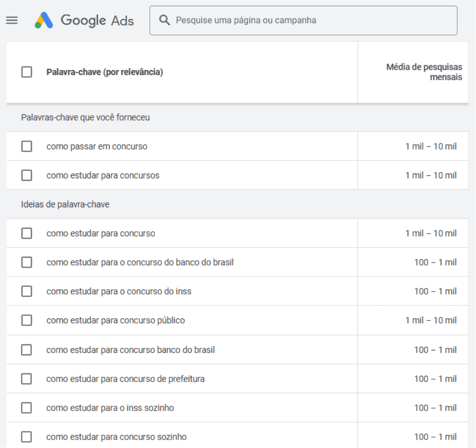Click keyword 'como estudar para o concurso do banco do brasil'
The width and height of the screenshot is (476, 448).
tap(140, 262)
